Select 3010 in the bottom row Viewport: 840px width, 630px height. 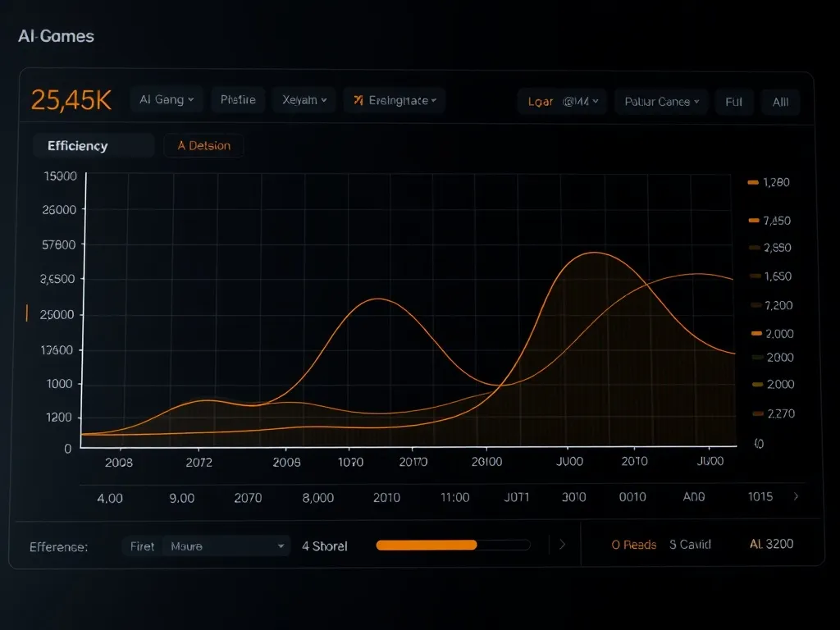pyautogui.click(x=573, y=497)
